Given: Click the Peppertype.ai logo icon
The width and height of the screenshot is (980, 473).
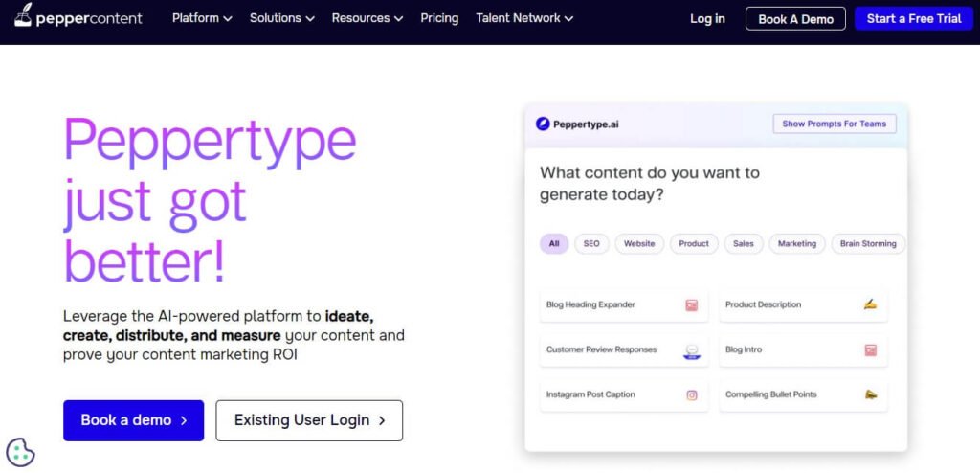Looking at the screenshot, I should [x=543, y=124].
